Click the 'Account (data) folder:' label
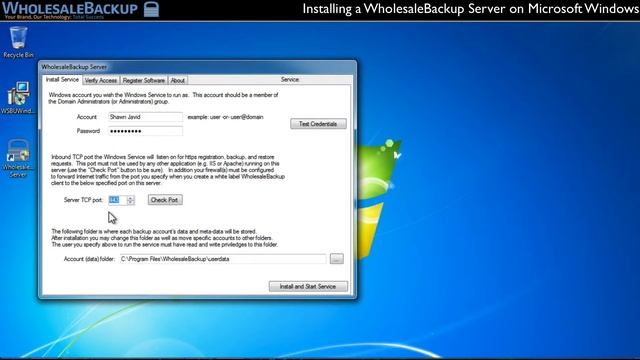The width and height of the screenshot is (640, 360). (x=89, y=259)
